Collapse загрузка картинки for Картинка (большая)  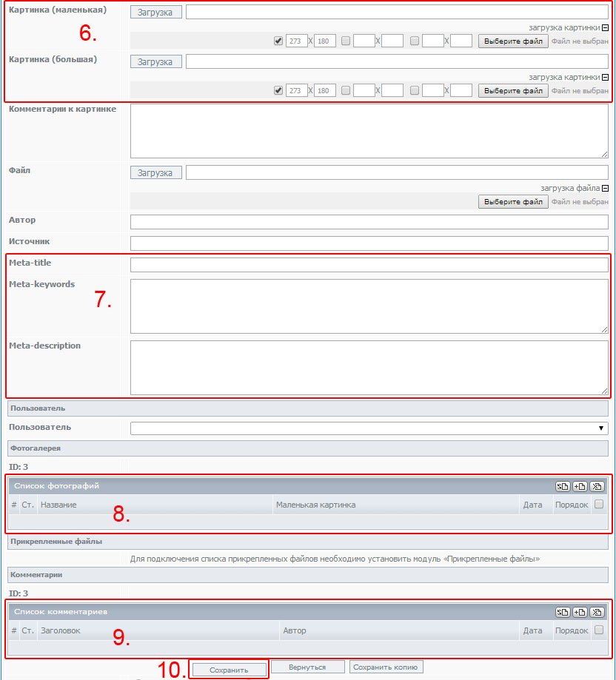click(605, 76)
